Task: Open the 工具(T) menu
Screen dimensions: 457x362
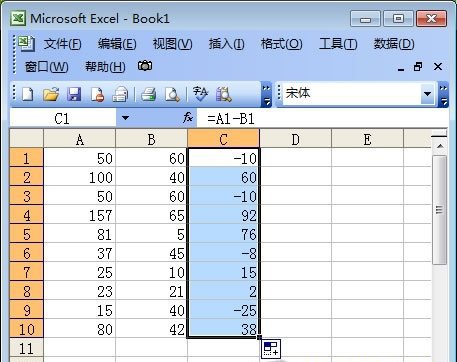Action: point(338,44)
